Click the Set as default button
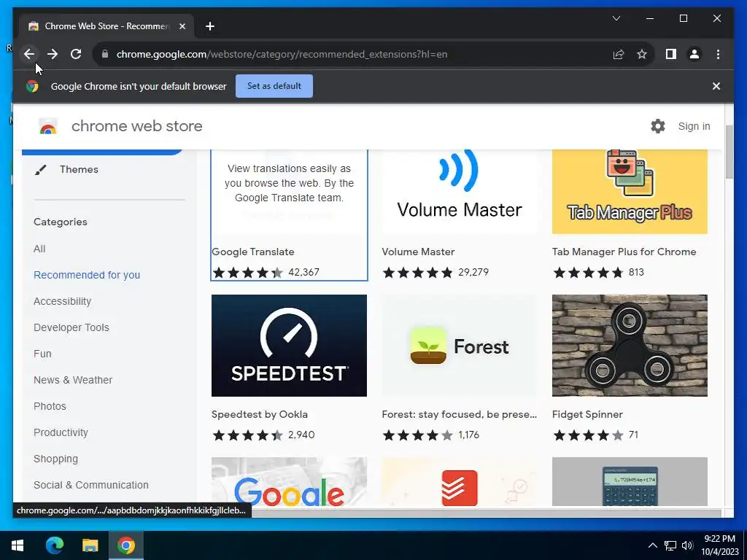This screenshot has height=560, width=747. [274, 86]
